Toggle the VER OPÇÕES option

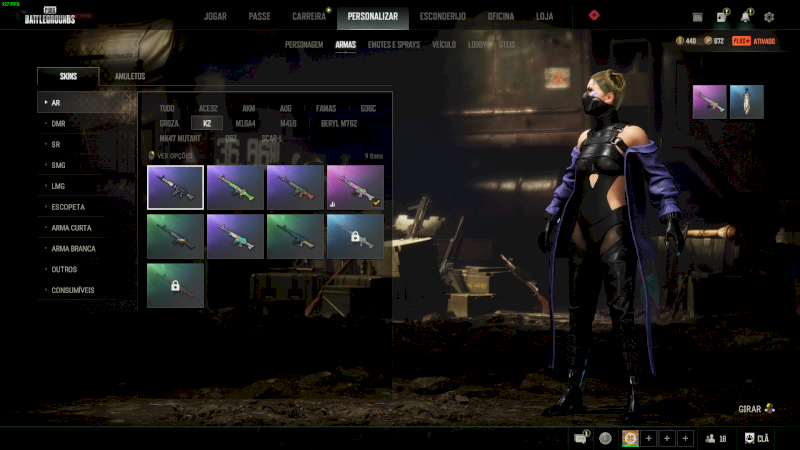click(x=170, y=156)
